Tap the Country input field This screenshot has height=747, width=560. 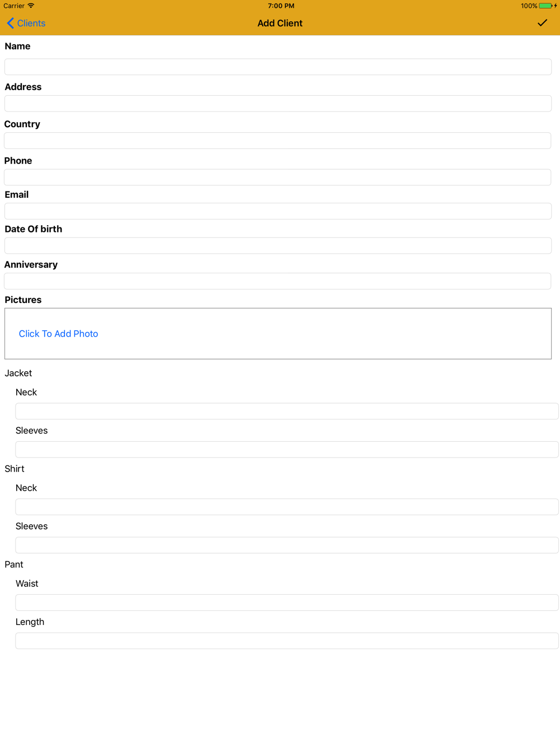click(x=278, y=141)
